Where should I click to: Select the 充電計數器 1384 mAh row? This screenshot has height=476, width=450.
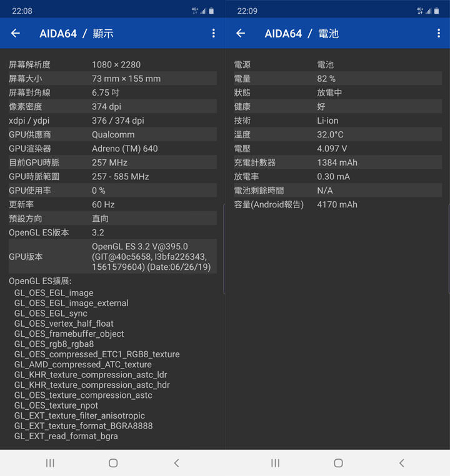(337, 162)
